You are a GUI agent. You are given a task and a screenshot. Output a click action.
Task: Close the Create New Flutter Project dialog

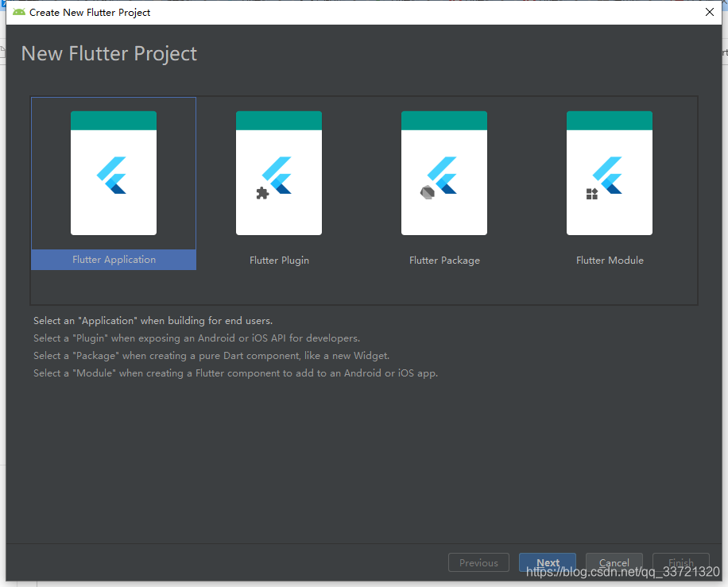[710, 12]
